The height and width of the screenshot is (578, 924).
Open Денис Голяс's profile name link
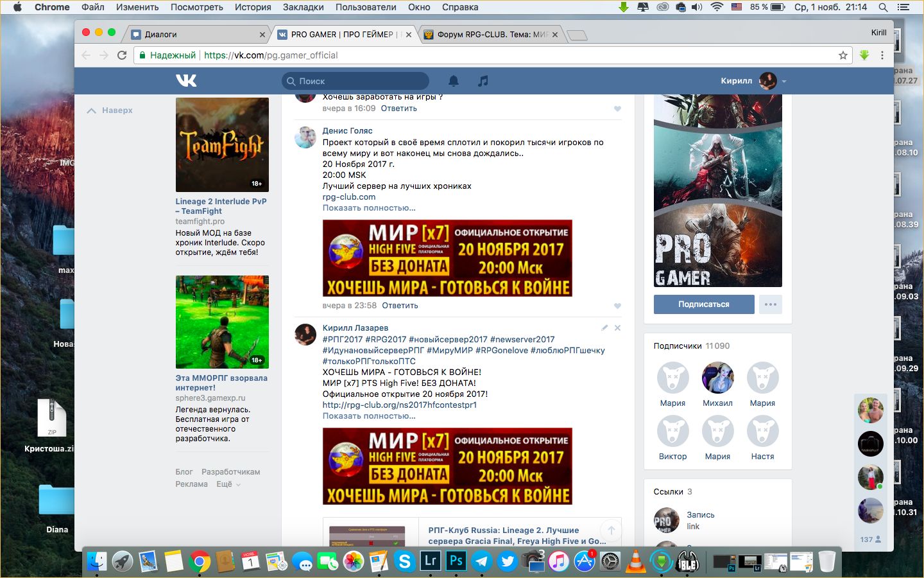(347, 131)
